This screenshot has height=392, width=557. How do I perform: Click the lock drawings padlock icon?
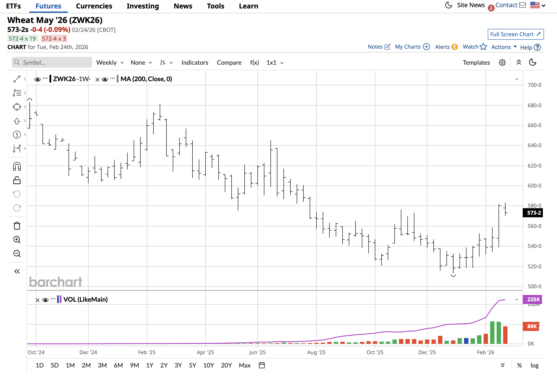point(17,180)
